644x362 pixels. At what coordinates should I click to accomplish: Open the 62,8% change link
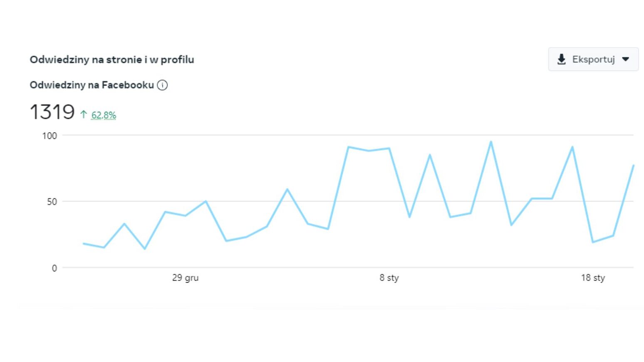(104, 115)
